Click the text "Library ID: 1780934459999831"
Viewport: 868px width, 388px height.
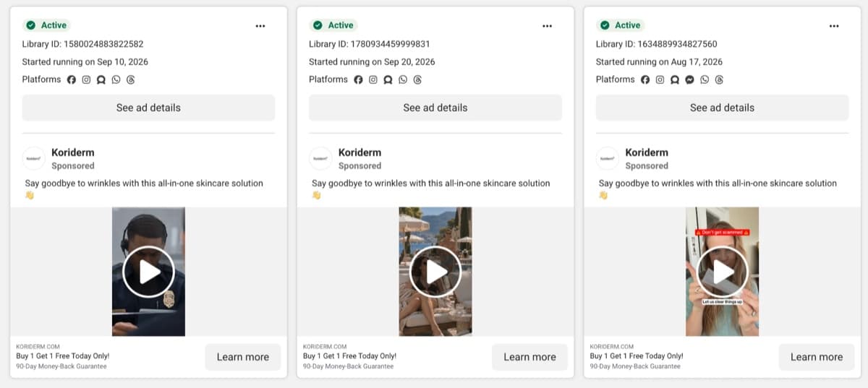(370, 44)
